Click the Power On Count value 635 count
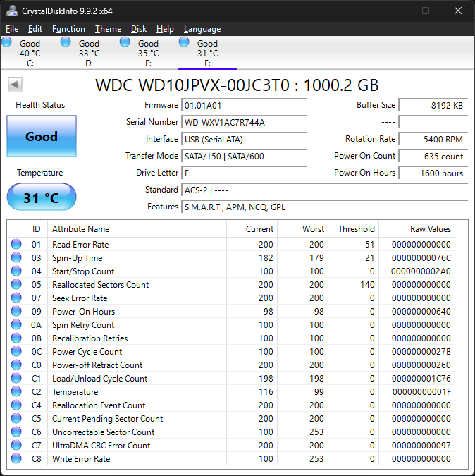The width and height of the screenshot is (475, 476). pos(433,157)
